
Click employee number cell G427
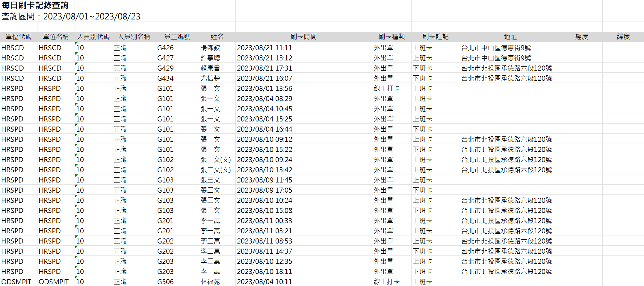[x=165, y=58]
